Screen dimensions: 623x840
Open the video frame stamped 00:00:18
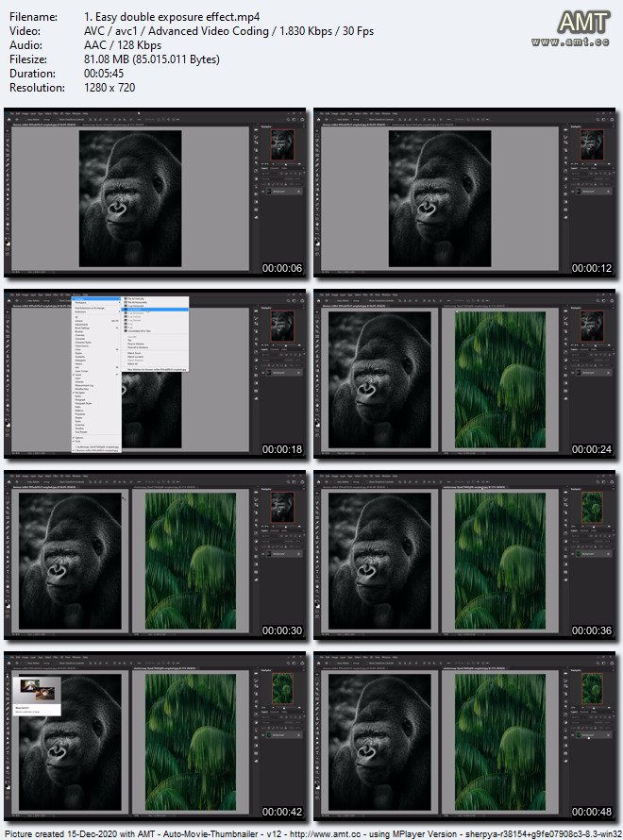(155, 374)
